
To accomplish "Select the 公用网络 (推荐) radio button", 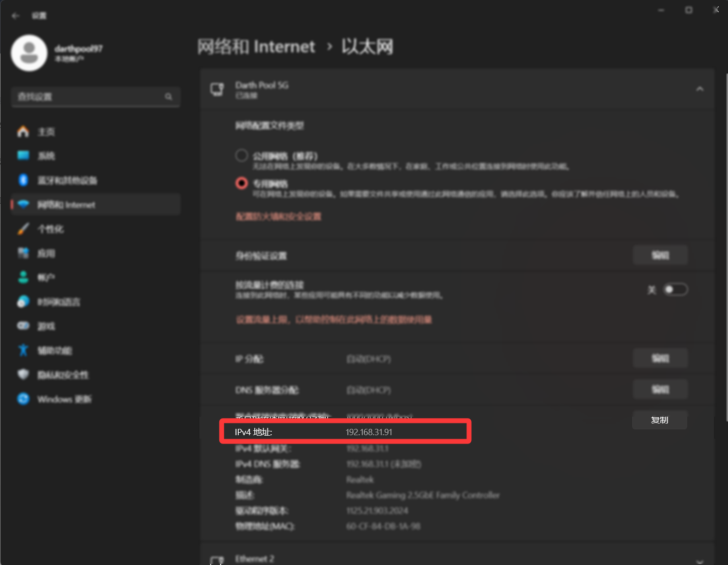I will coord(242,156).
